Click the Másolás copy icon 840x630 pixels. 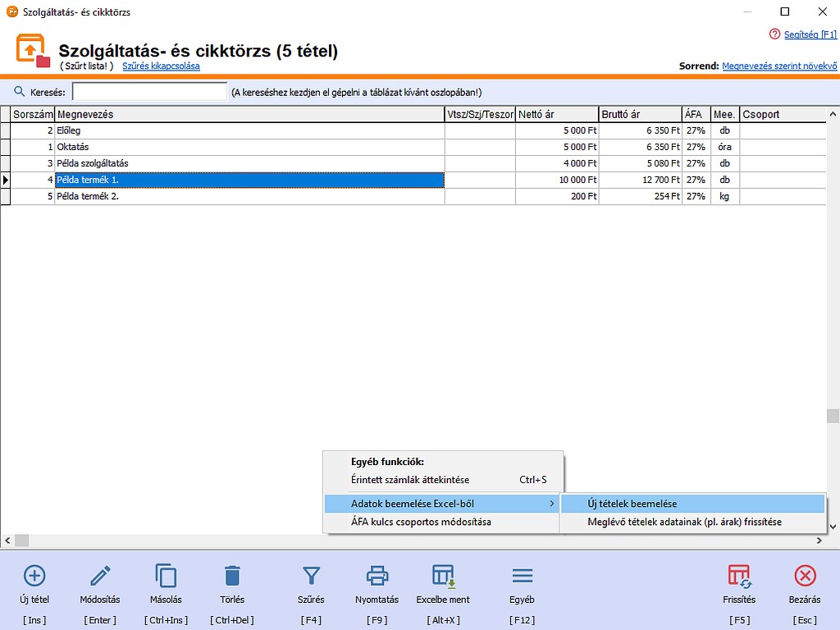pos(166,576)
